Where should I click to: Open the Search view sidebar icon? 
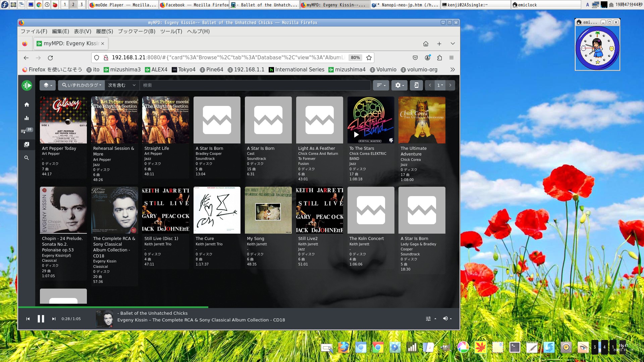(x=26, y=158)
